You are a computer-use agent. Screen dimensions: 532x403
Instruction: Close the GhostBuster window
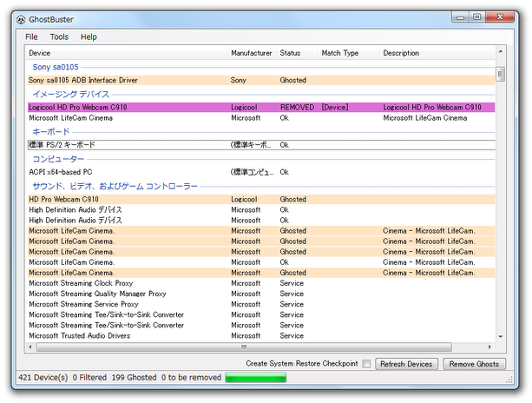500,17
